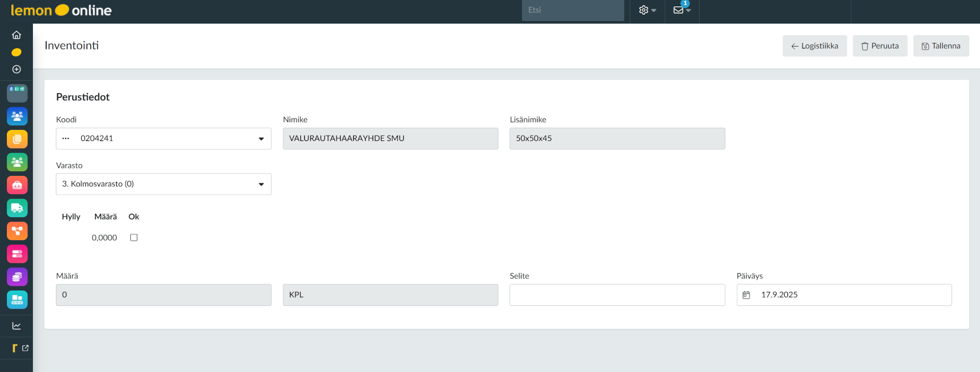Viewport: 980px width, 372px height.
Task: Go back to Logistiikka
Action: pos(814,46)
